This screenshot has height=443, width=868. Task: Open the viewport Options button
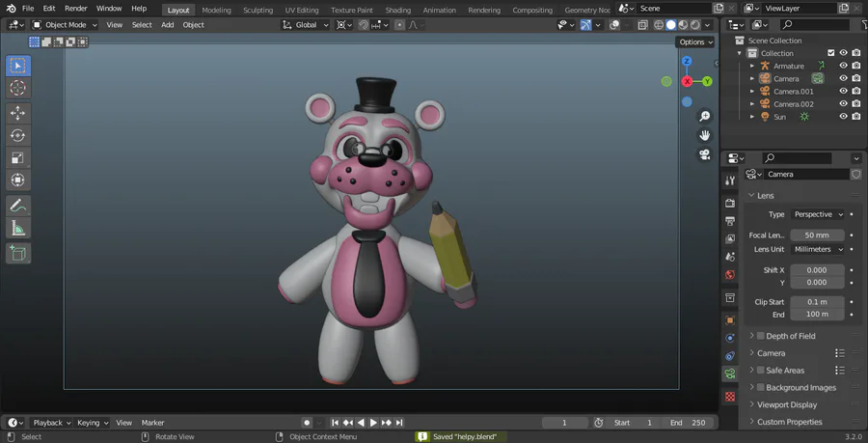(x=694, y=42)
